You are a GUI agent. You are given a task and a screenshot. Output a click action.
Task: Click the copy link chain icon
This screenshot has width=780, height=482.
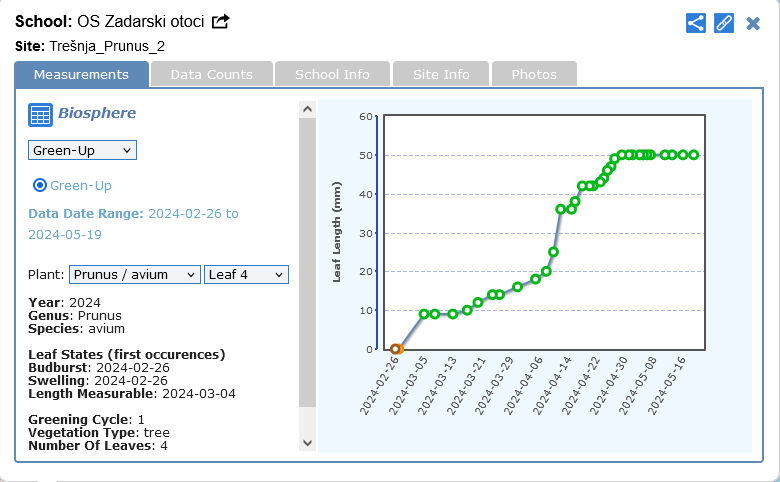[x=724, y=23]
